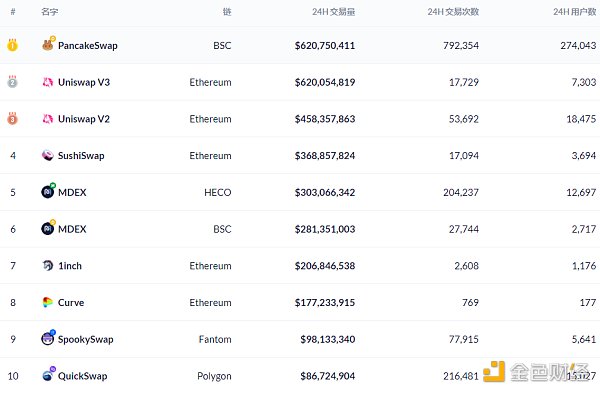Open the PancakeSwap name link
600x393 pixels.
88,46
